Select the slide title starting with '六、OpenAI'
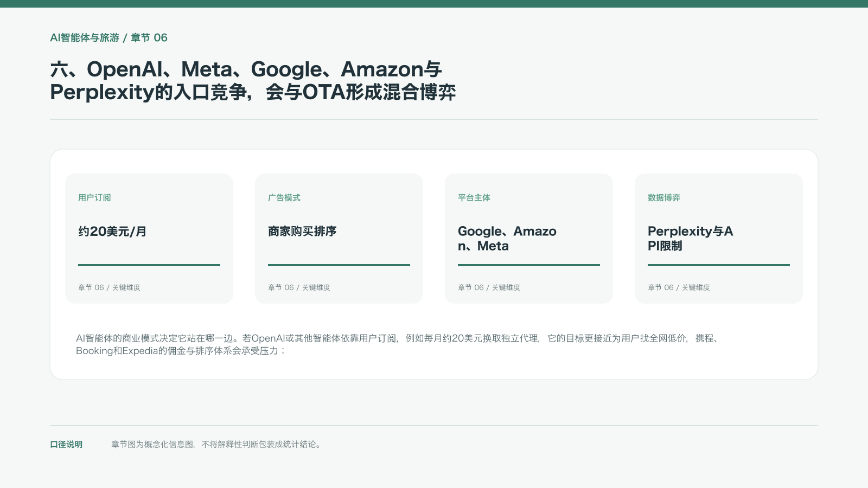 click(x=253, y=81)
